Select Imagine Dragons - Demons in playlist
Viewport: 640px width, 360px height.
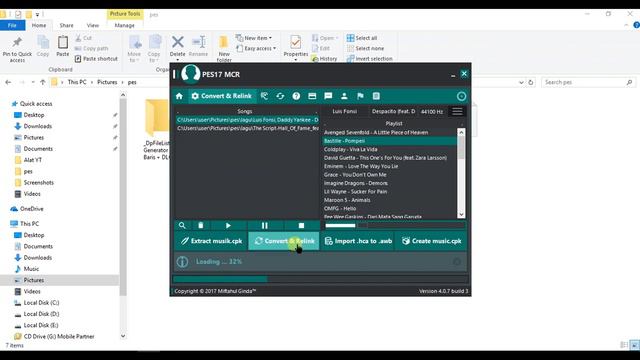click(356, 183)
